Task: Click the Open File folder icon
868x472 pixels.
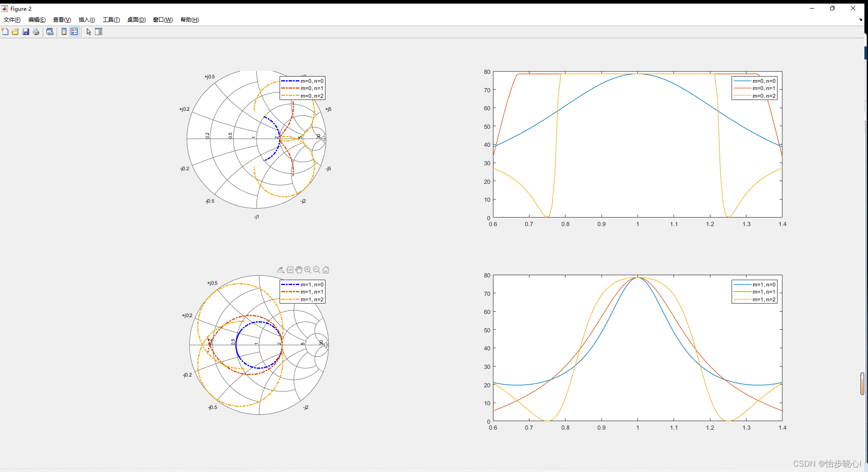Action: click(15, 32)
